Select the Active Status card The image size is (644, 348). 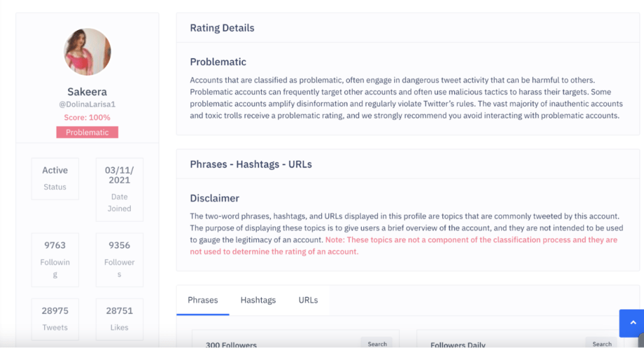pos(55,178)
